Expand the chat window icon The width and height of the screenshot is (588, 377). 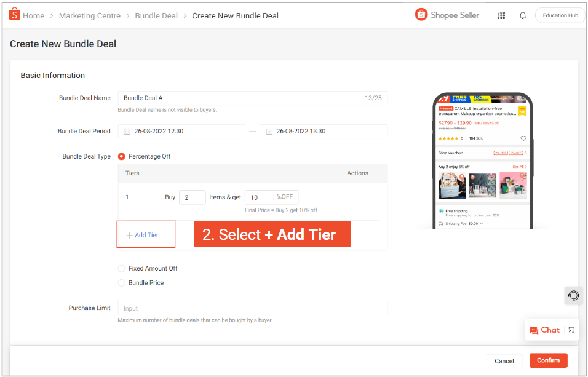(x=571, y=330)
